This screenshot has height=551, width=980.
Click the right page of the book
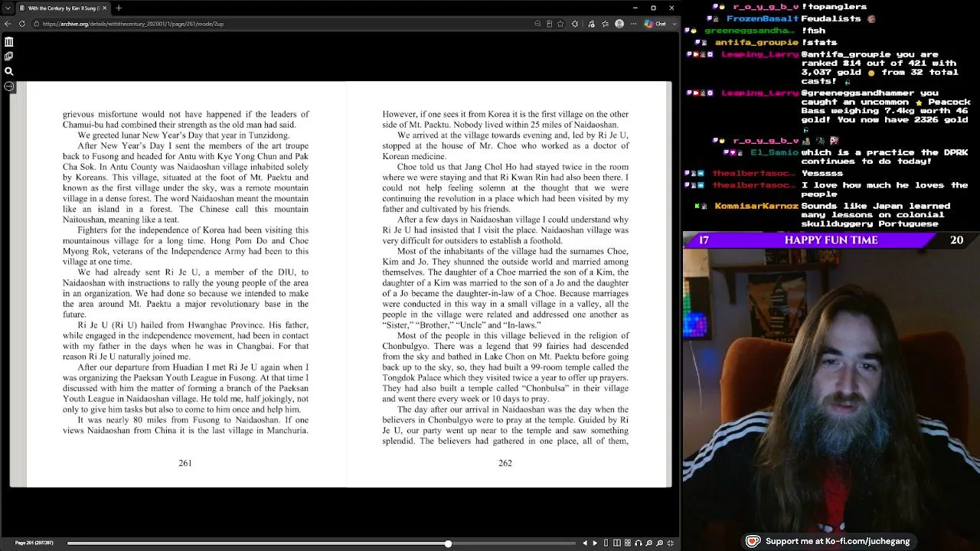tap(505, 284)
